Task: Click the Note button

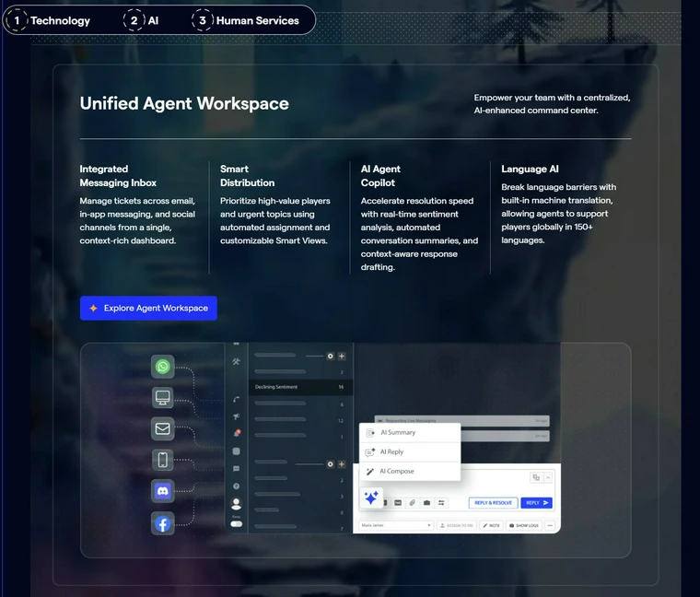Action: coord(491,525)
